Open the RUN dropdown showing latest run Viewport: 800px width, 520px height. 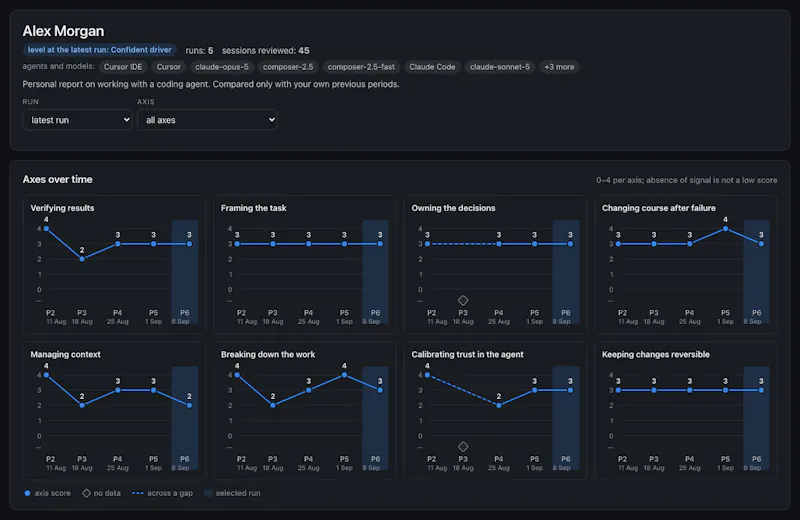(x=78, y=120)
